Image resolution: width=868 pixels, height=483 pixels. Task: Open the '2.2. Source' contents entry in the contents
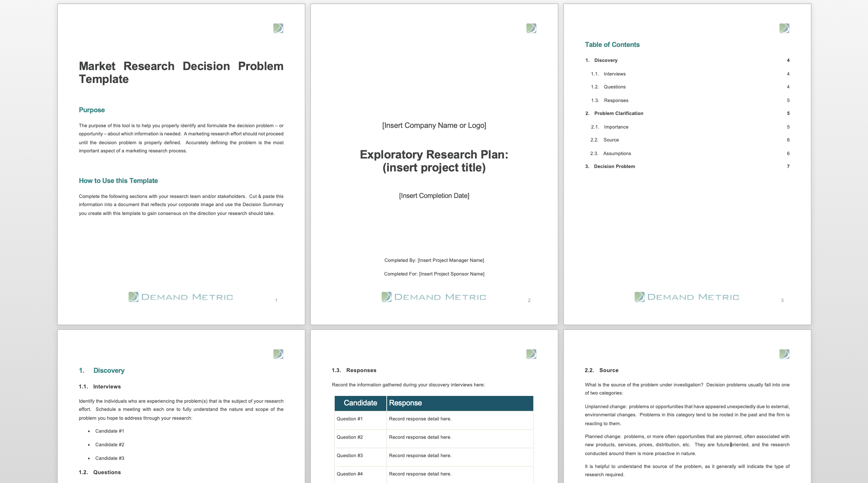(690, 140)
